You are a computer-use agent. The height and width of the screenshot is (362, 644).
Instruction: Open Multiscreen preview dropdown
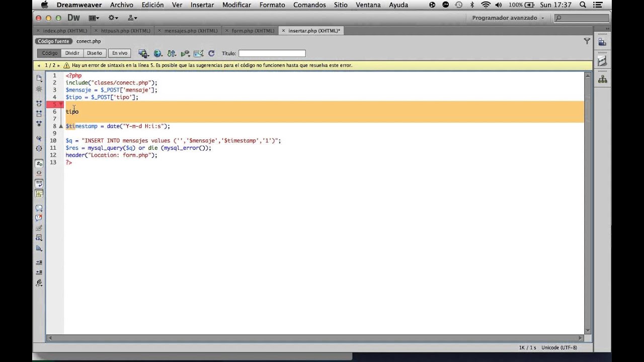tap(144, 53)
